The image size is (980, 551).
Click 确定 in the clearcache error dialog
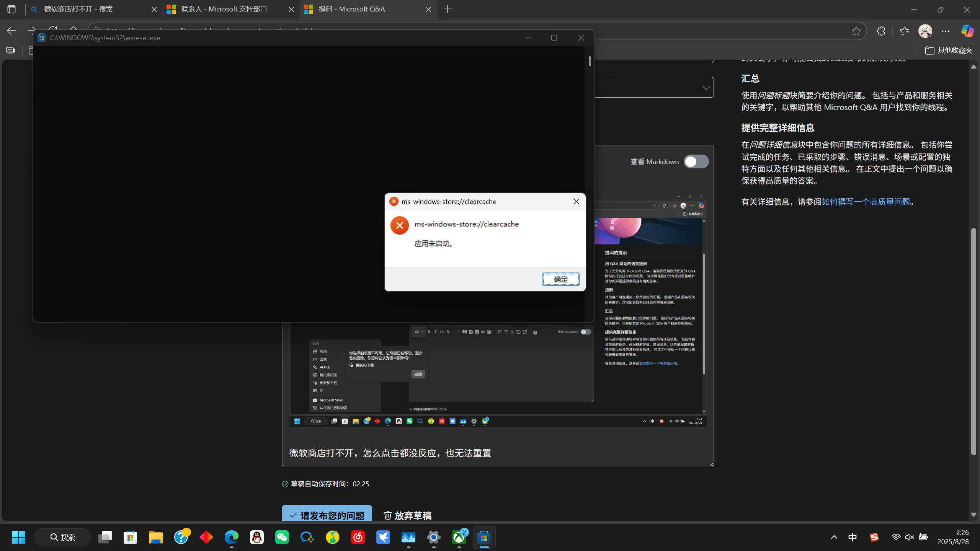click(x=561, y=279)
